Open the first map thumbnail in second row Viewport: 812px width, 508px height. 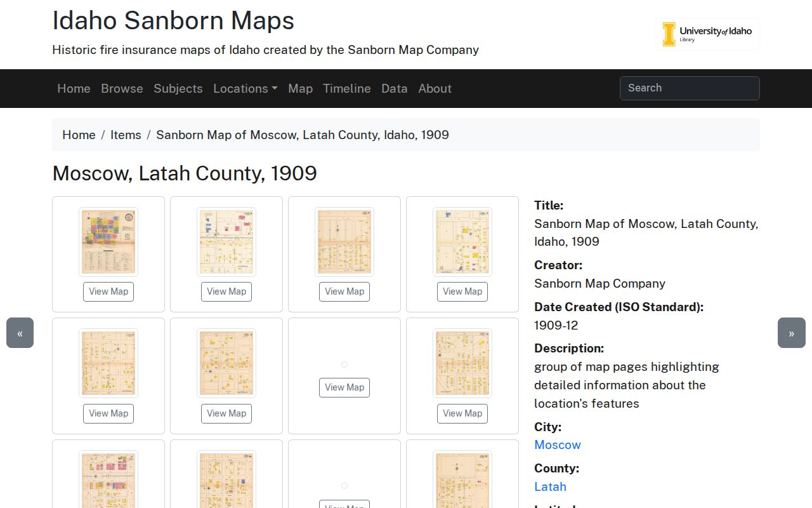tap(108, 363)
